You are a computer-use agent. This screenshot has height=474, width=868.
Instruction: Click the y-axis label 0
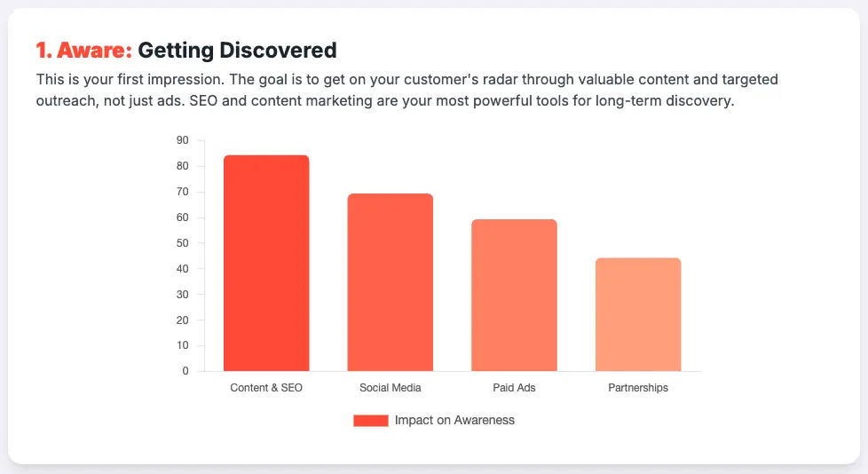tap(185, 371)
